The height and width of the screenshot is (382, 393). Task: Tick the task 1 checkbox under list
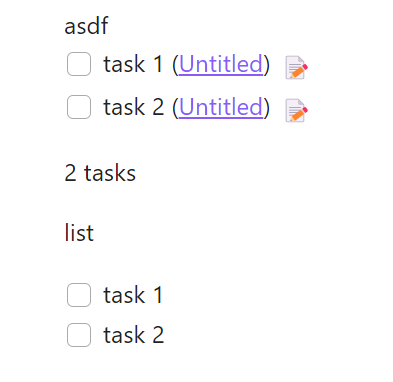(79, 295)
